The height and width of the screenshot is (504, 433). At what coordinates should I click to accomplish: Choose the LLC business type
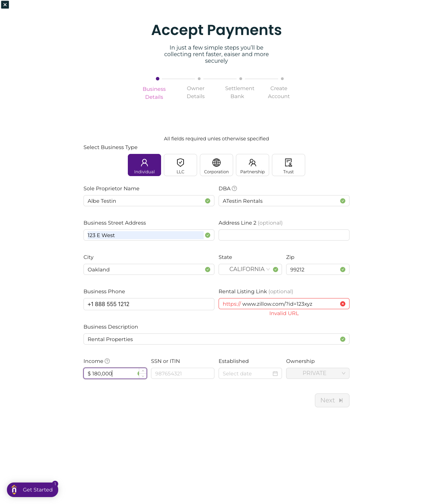[x=180, y=165]
